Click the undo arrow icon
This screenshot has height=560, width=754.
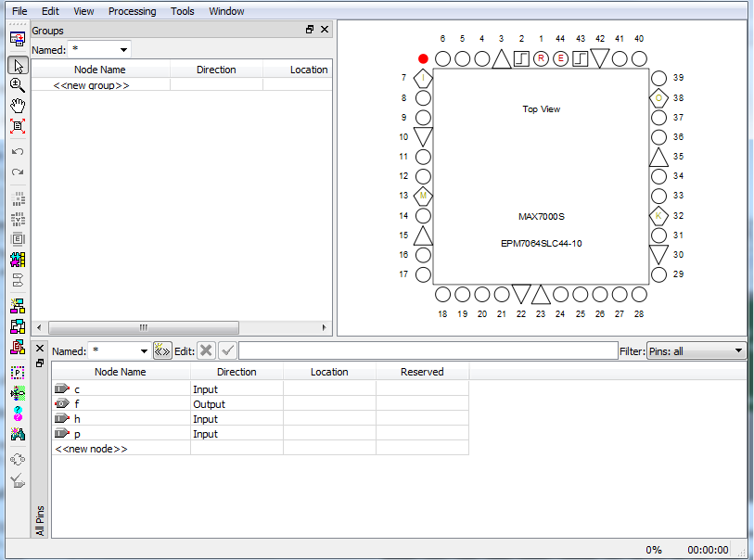18,152
